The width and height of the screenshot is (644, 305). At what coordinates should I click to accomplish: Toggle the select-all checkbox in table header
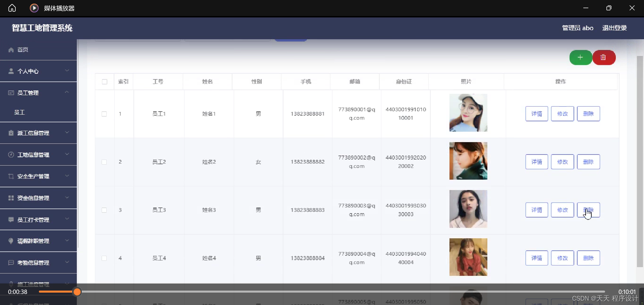point(105,82)
